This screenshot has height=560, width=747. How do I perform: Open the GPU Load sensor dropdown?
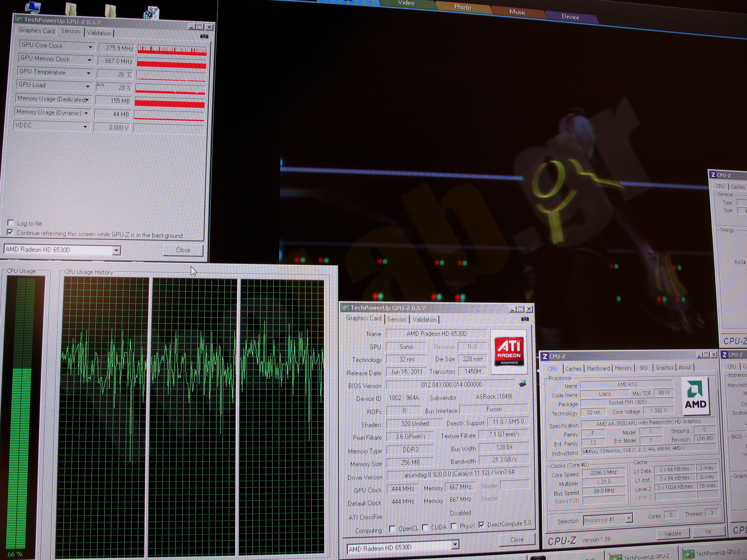88,86
